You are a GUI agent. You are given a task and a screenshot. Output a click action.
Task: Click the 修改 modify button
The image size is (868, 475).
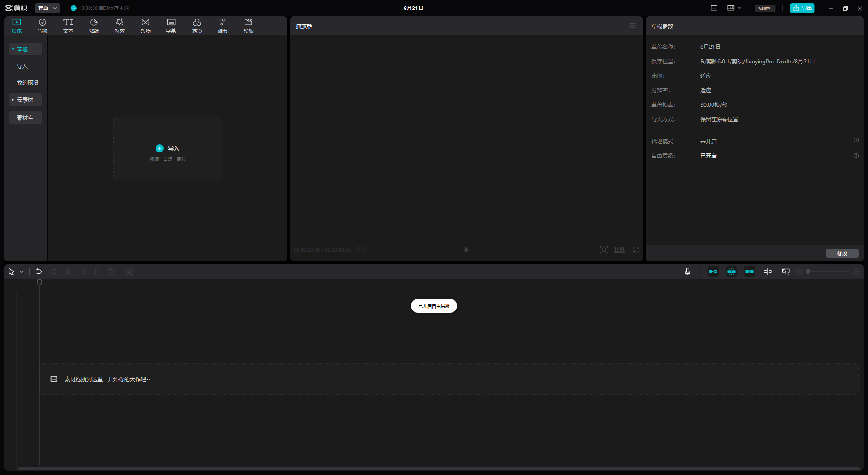(842, 253)
